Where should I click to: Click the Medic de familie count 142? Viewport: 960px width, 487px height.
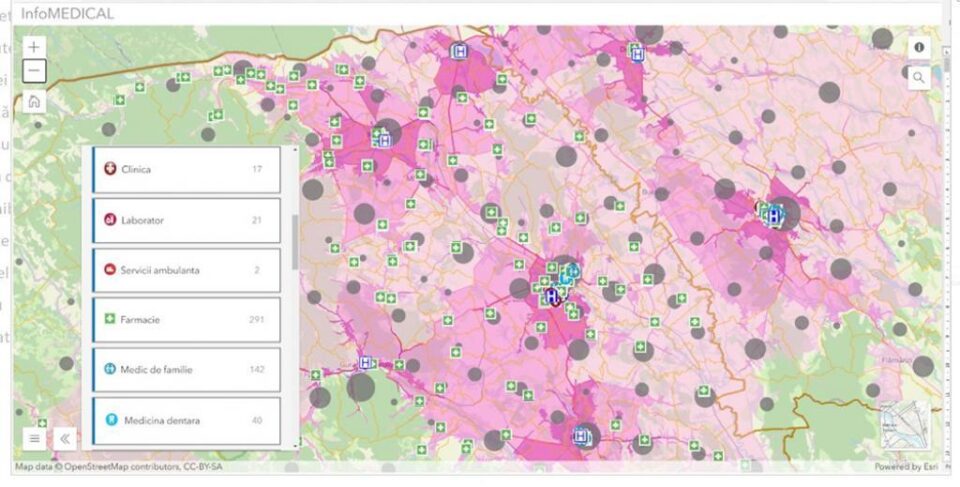[x=257, y=370]
